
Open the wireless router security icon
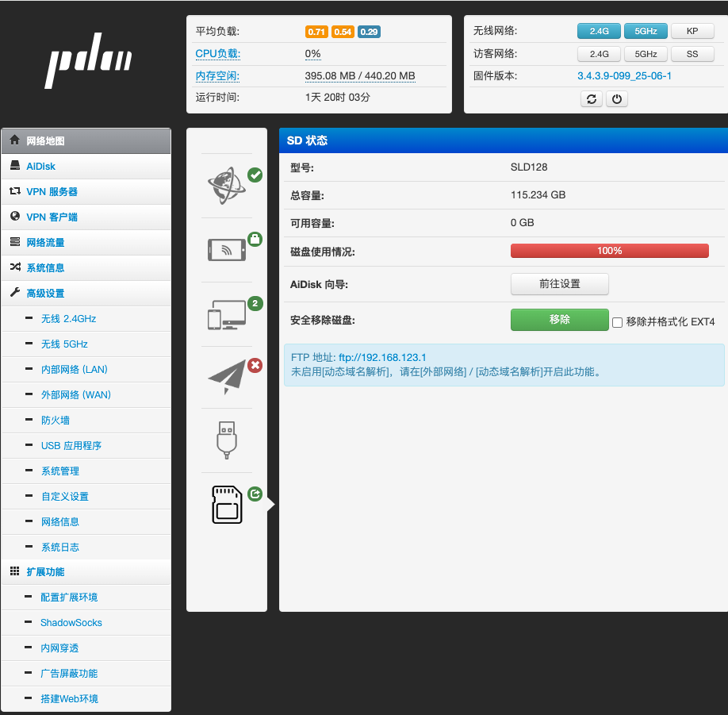227,250
